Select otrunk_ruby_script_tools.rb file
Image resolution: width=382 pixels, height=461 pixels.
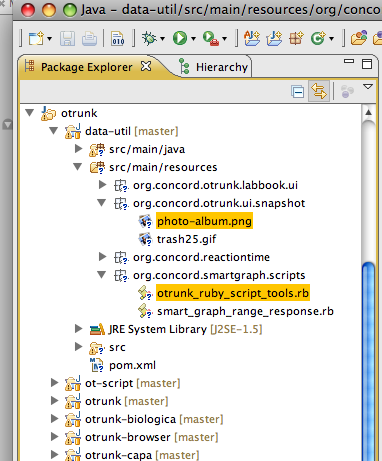point(233,293)
